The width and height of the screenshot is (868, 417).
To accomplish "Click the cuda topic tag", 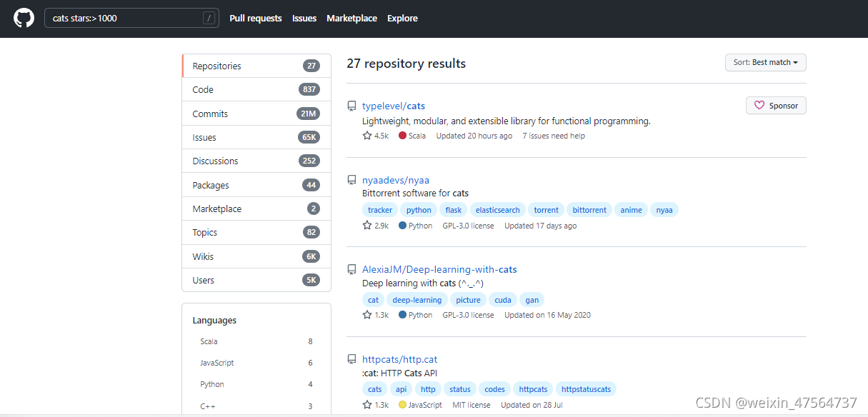I will point(503,300).
